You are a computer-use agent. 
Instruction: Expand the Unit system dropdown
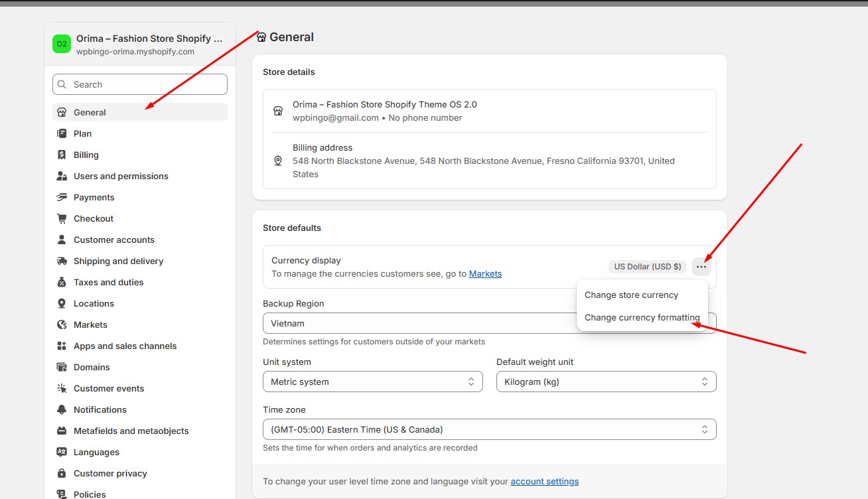pyautogui.click(x=372, y=382)
